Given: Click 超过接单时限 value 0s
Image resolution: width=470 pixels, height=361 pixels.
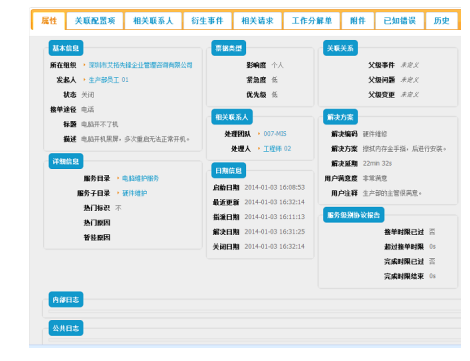Looking at the screenshot, I should tap(432, 246).
